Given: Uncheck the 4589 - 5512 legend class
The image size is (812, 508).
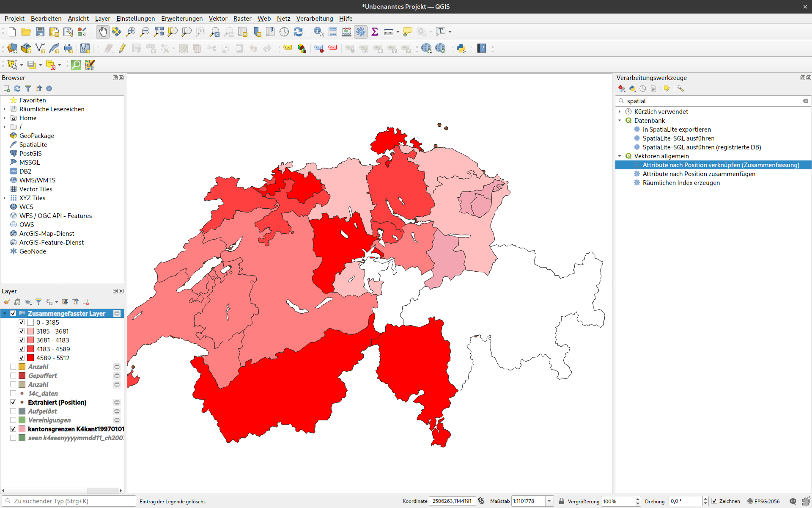Looking at the screenshot, I should 22,358.
